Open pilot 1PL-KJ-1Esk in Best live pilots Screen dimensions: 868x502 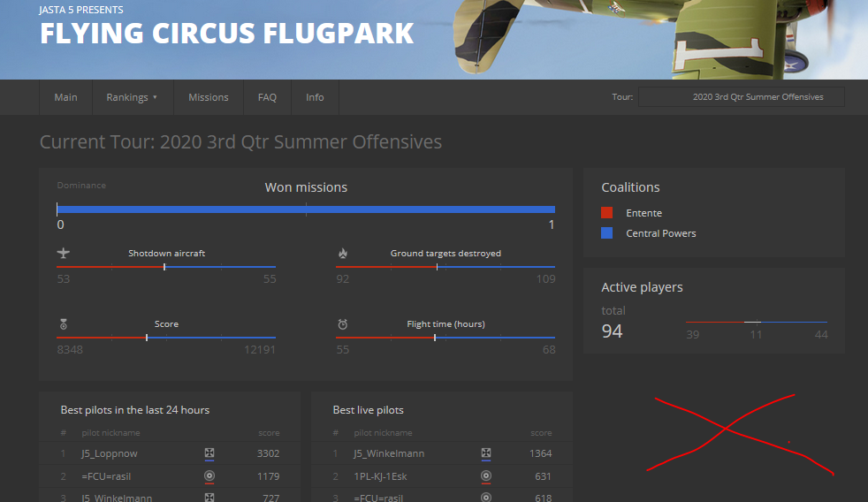pyautogui.click(x=380, y=476)
